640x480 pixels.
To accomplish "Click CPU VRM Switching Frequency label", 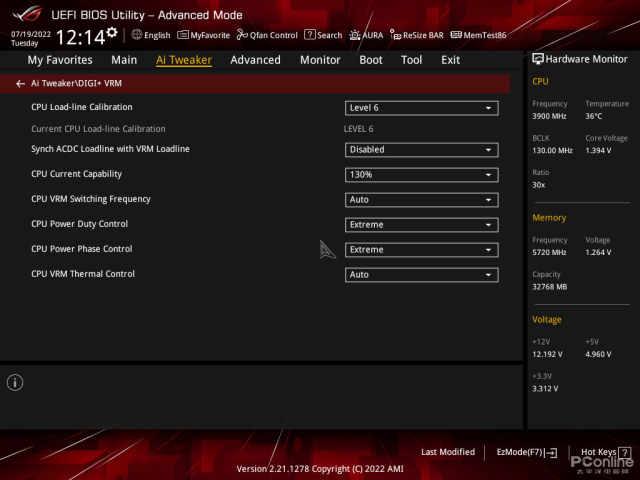I will pyautogui.click(x=91, y=199).
